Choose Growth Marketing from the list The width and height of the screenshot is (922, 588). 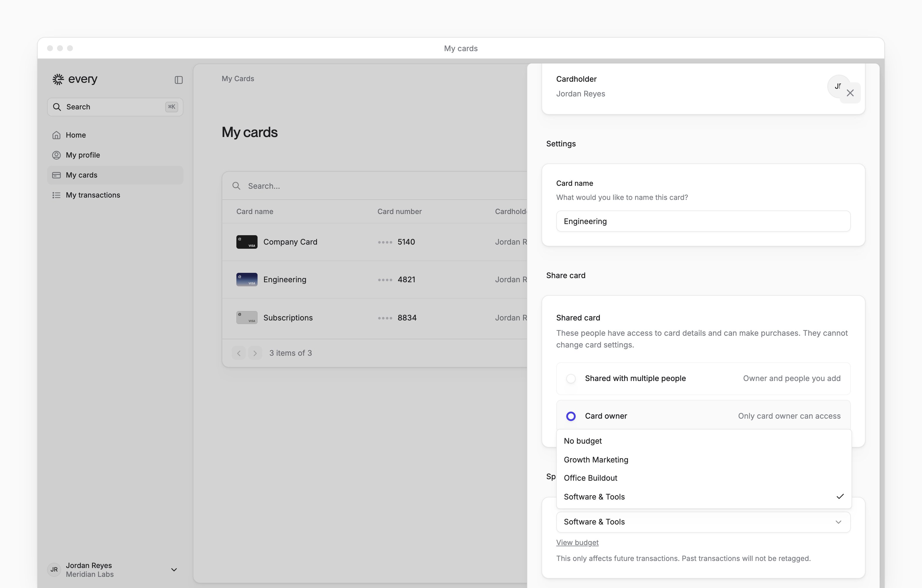coord(703,459)
